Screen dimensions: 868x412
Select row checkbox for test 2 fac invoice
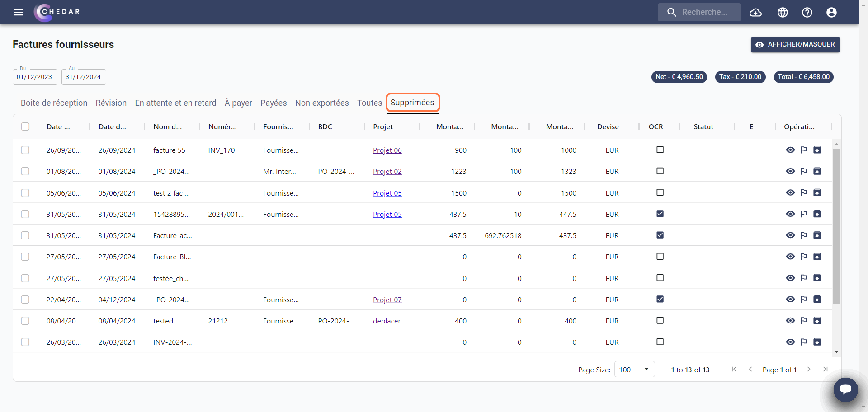click(x=25, y=193)
